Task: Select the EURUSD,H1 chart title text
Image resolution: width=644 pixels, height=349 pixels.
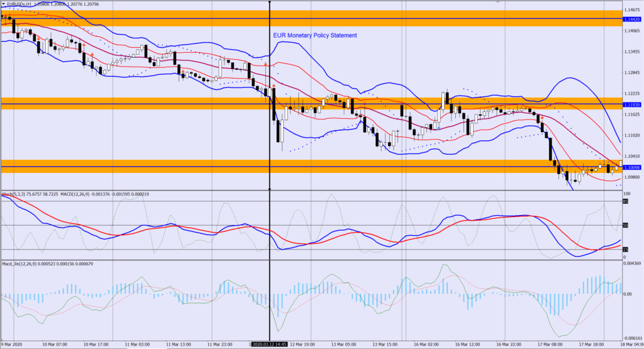Action: 18,4
